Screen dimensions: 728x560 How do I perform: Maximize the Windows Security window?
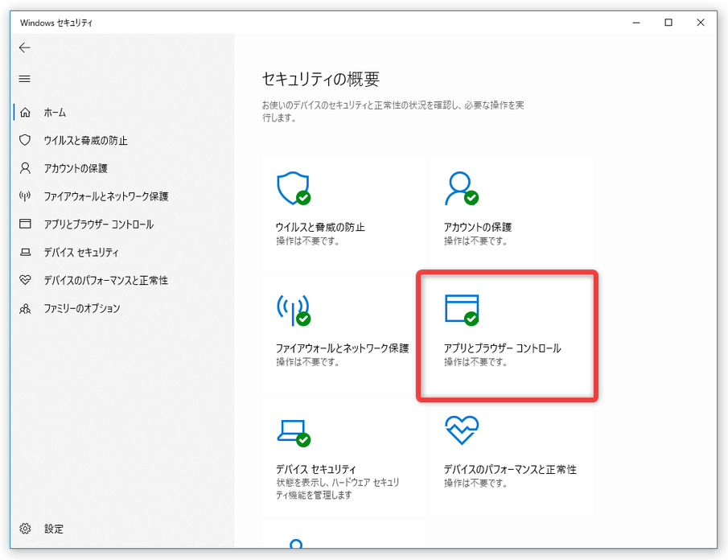click(x=668, y=23)
